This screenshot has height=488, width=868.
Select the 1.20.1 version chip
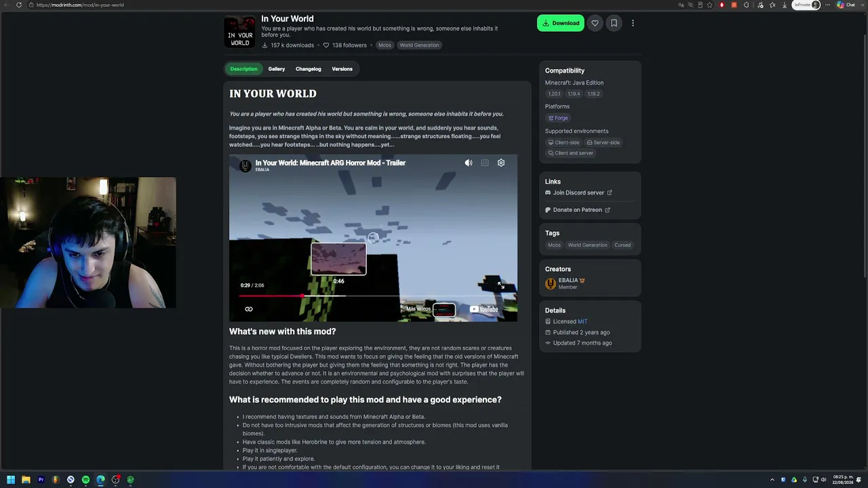coord(554,94)
